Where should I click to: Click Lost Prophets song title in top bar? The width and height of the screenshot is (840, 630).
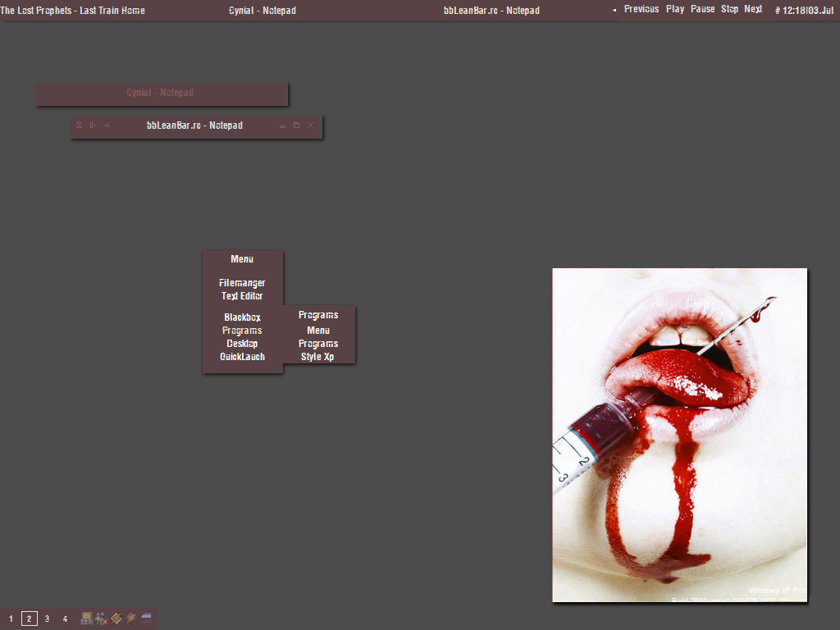(x=73, y=10)
